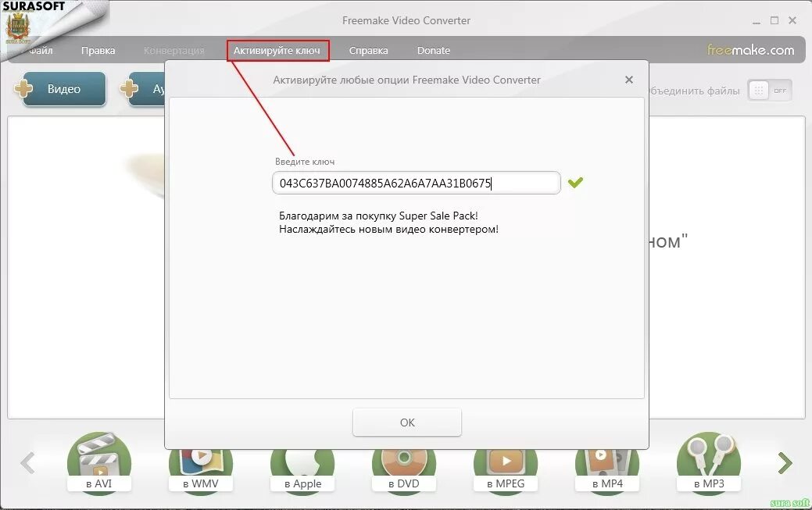Open the 'Активируйте ключ' menu item
Image resolution: width=812 pixels, height=510 pixels.
[x=277, y=51]
